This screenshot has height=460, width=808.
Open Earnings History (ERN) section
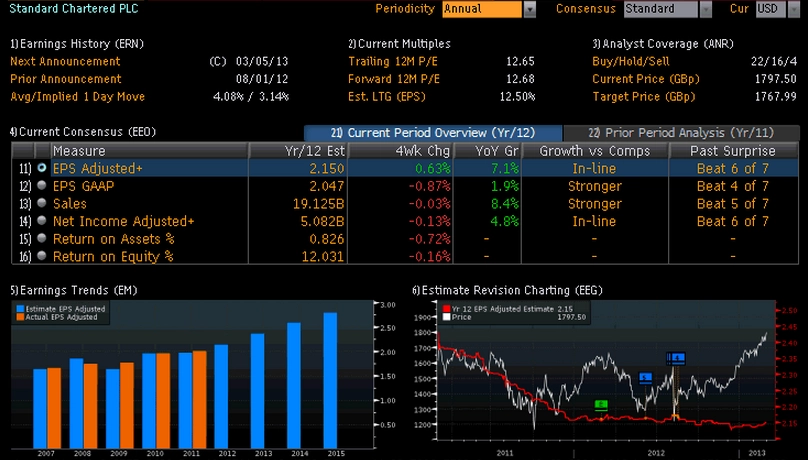pos(77,44)
